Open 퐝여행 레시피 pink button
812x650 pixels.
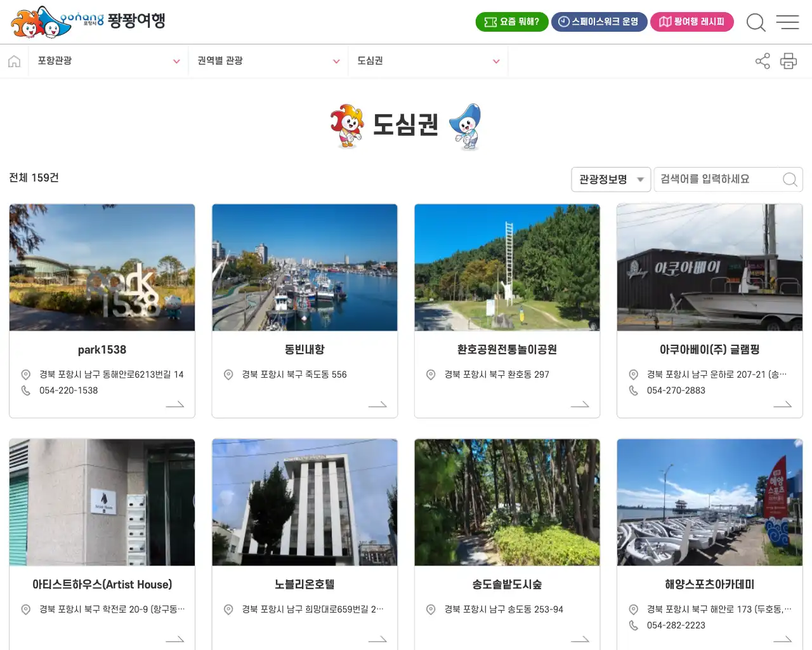(692, 22)
